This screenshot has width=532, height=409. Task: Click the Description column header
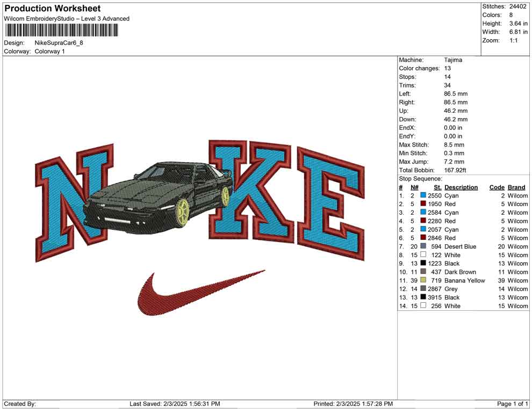pos(462,187)
